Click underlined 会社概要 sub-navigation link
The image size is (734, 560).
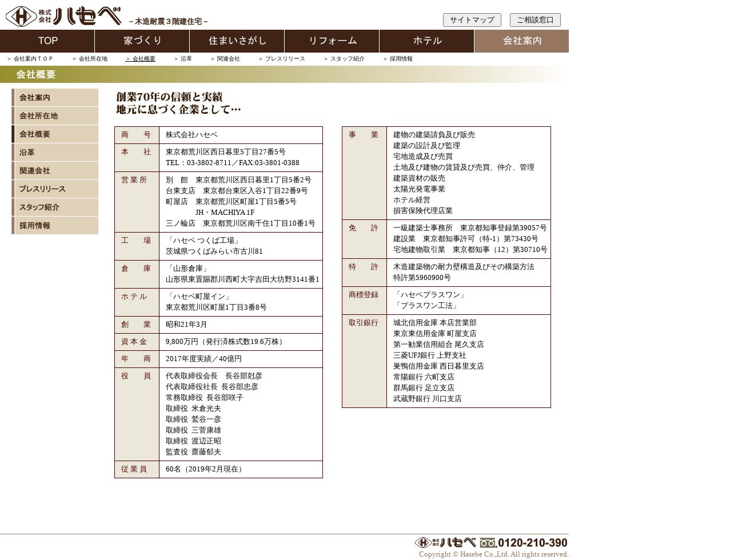coord(141,59)
